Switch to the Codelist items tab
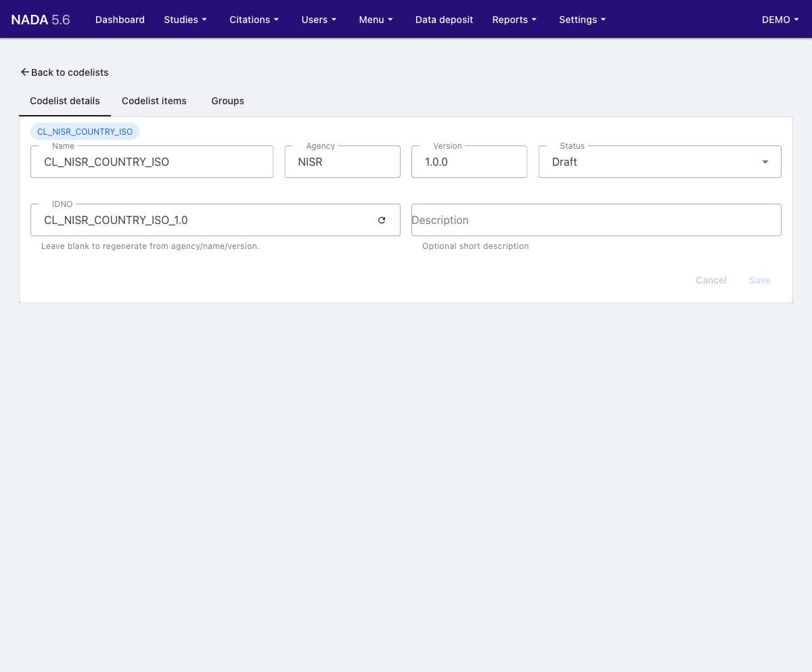Viewport: 812px width, 672px height. (x=154, y=101)
